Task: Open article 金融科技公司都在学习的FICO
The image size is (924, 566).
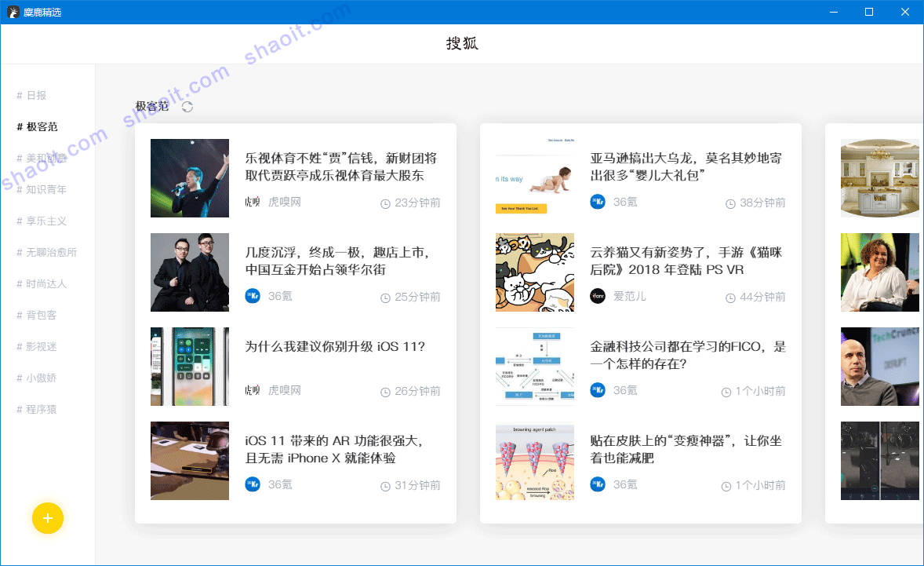Action: [688, 355]
